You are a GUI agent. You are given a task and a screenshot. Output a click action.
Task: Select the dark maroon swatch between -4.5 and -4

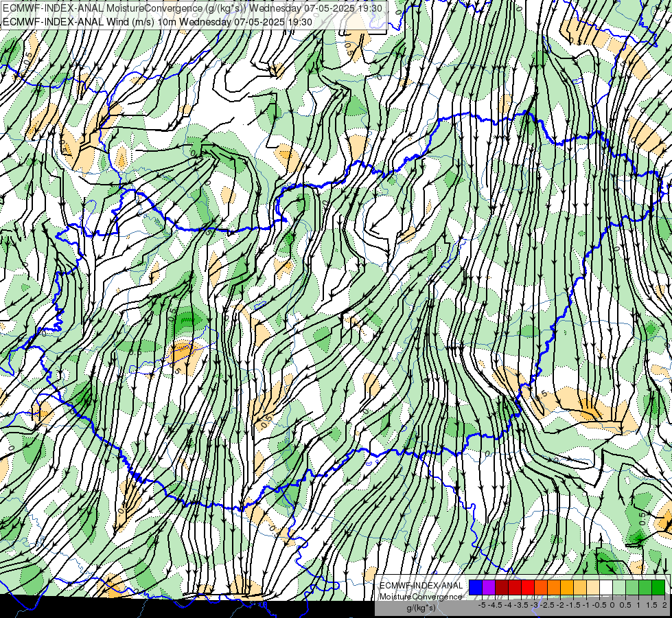(x=502, y=588)
